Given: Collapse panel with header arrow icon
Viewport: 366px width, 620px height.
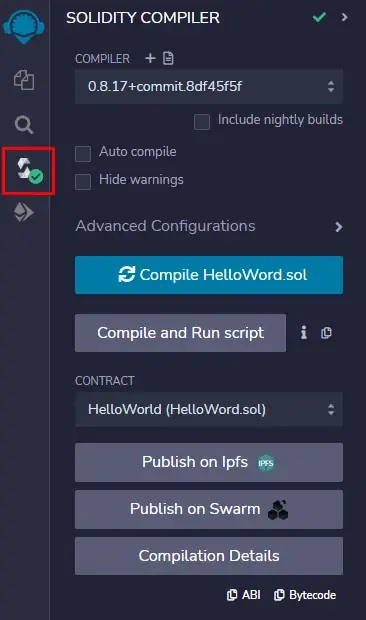Looking at the screenshot, I should tap(345, 17).
